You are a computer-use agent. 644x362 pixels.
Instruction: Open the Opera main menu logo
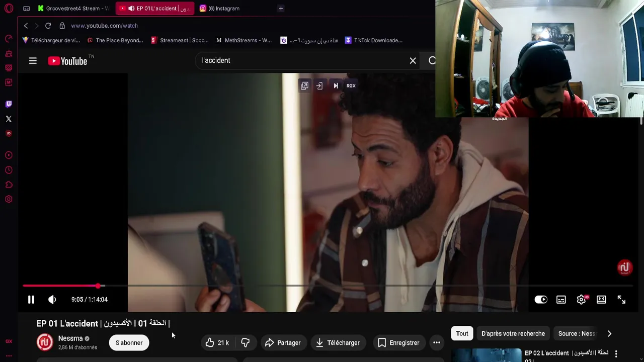coord(9,8)
